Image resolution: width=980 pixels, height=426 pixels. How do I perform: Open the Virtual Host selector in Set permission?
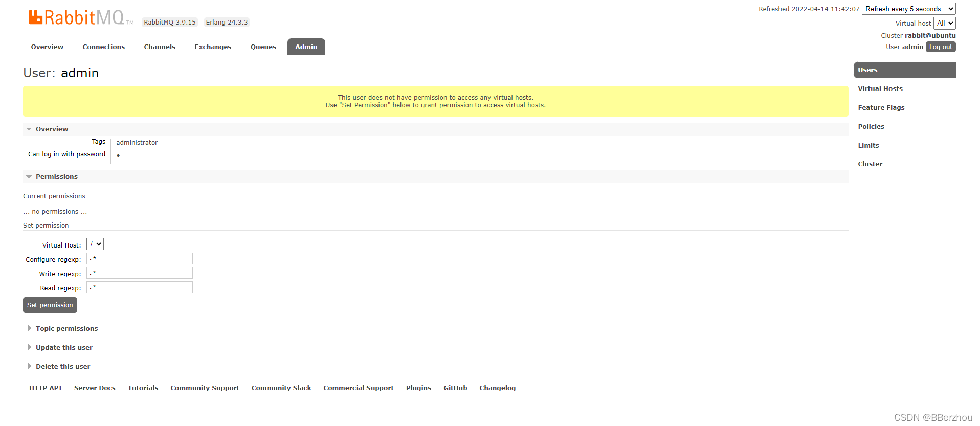coord(95,244)
